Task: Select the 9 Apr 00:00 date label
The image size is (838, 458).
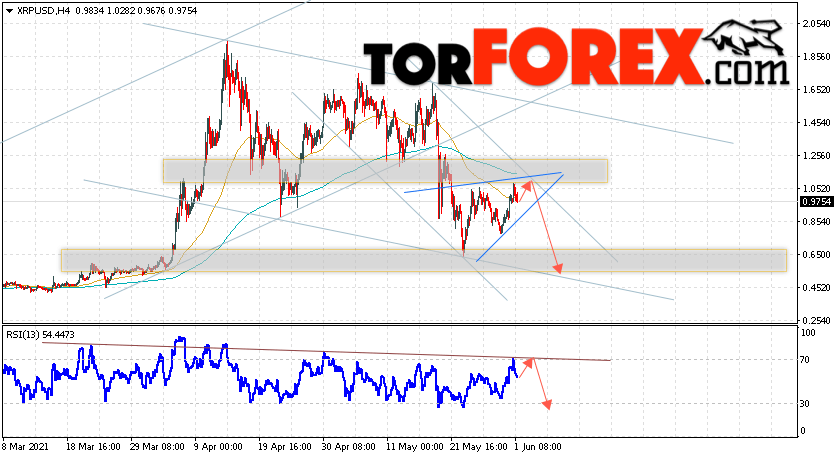Action: coord(218,446)
